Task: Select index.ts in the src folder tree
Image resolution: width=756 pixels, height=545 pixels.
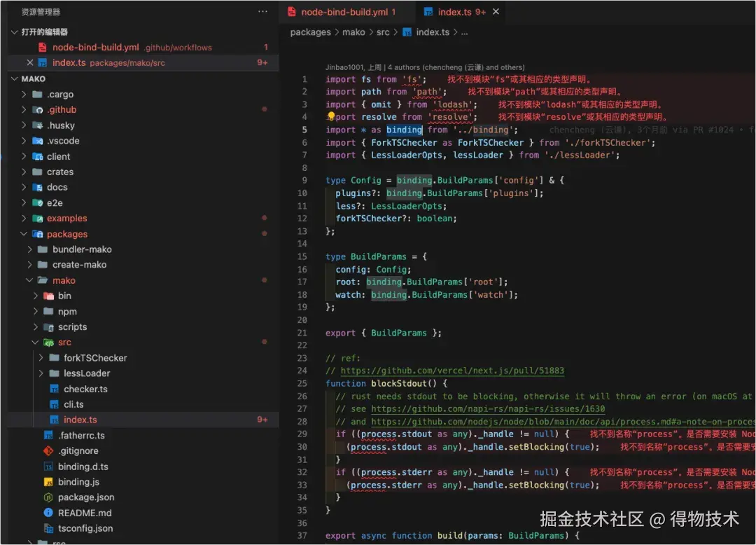Action: point(143,420)
